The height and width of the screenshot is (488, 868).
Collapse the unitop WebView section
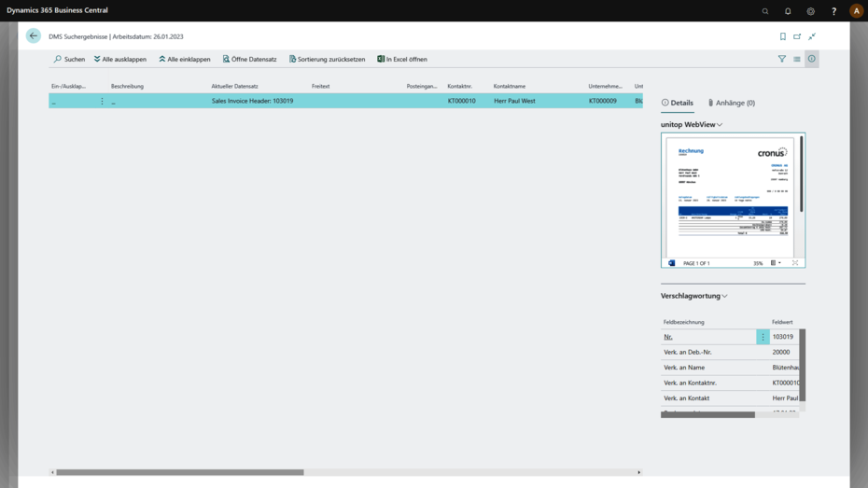coord(692,124)
